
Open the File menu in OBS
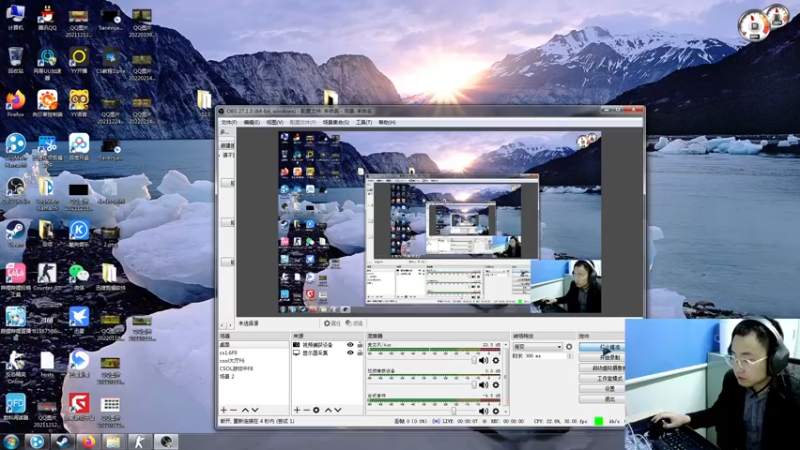coord(229,122)
